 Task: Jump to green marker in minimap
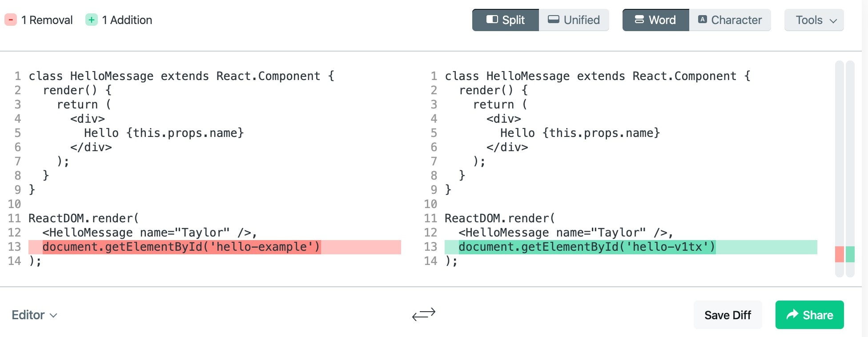pyautogui.click(x=850, y=254)
